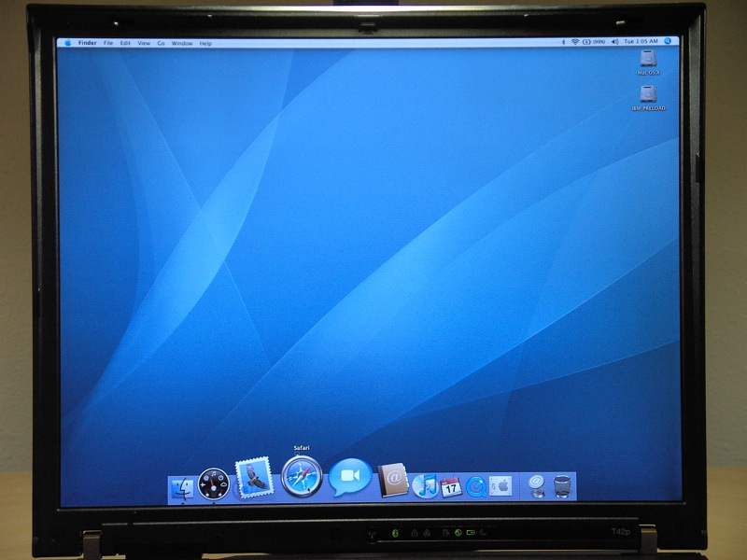Open the Mac OS X drive
The height and width of the screenshot is (560, 747).
tap(649, 62)
